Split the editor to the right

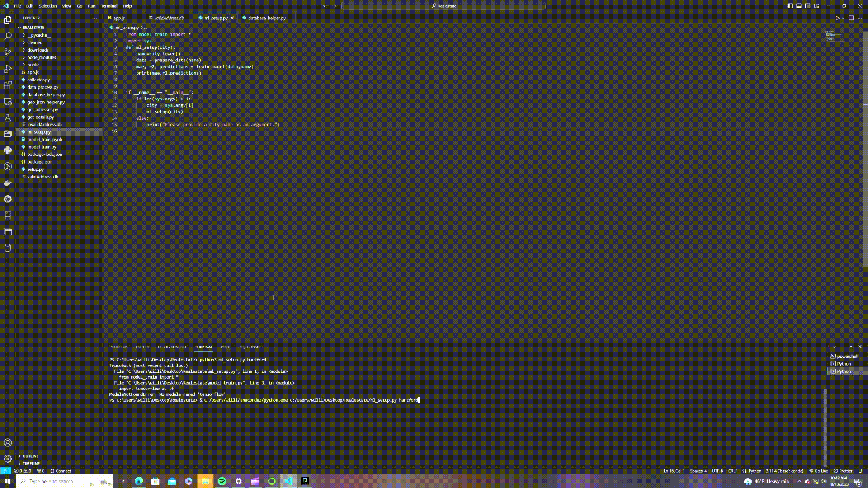coord(851,18)
